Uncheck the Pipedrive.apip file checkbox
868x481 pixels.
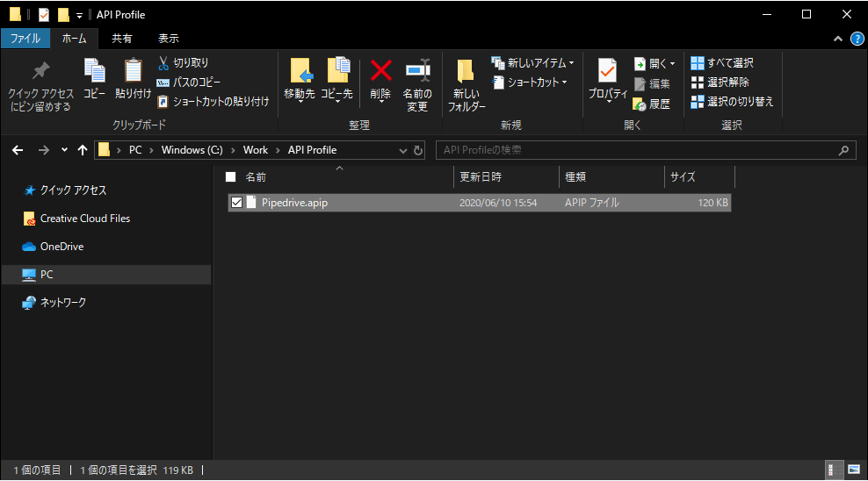(237, 203)
